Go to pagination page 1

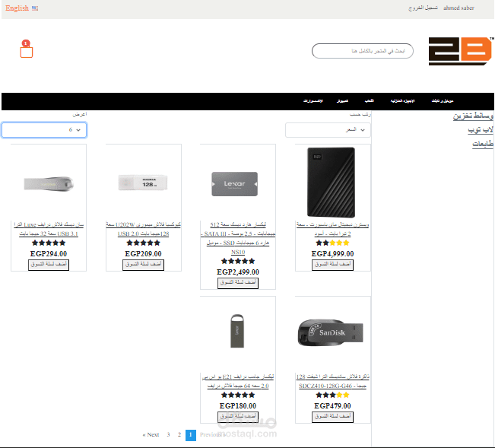click(x=191, y=435)
